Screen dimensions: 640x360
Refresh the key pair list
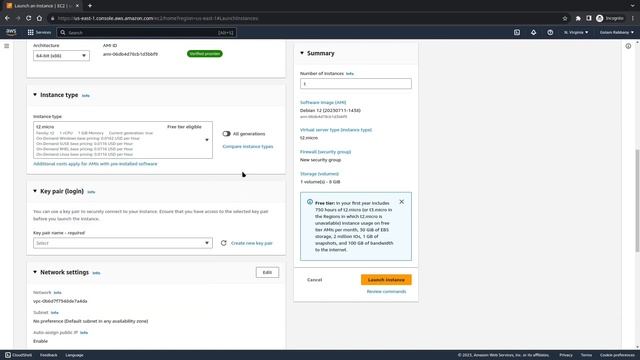[223, 243]
